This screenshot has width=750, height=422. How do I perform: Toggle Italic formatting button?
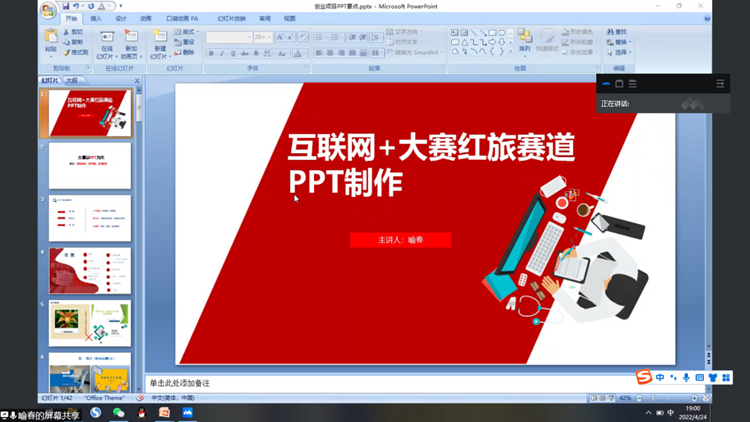point(222,53)
